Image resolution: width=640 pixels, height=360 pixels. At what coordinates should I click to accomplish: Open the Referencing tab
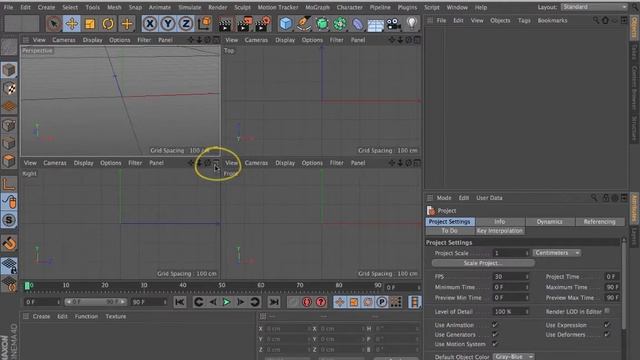tap(599, 222)
